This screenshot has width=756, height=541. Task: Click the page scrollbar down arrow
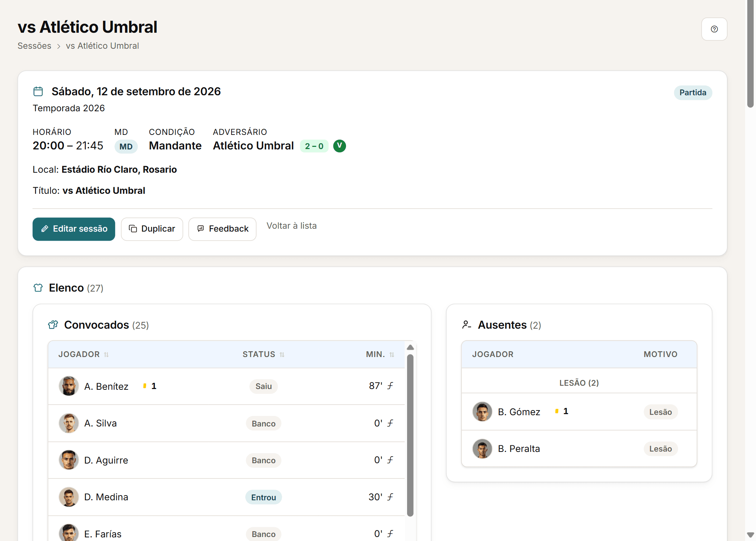750,535
